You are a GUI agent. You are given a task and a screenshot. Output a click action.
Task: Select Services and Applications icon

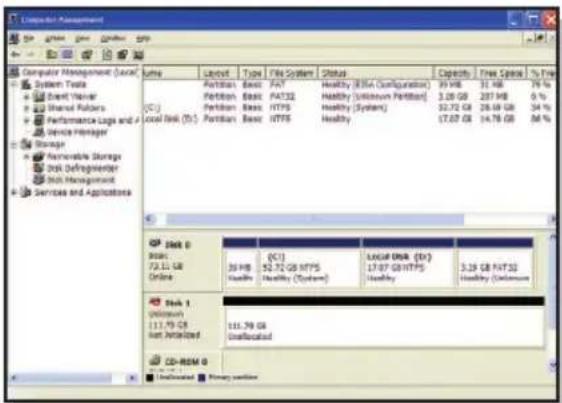click(x=26, y=192)
